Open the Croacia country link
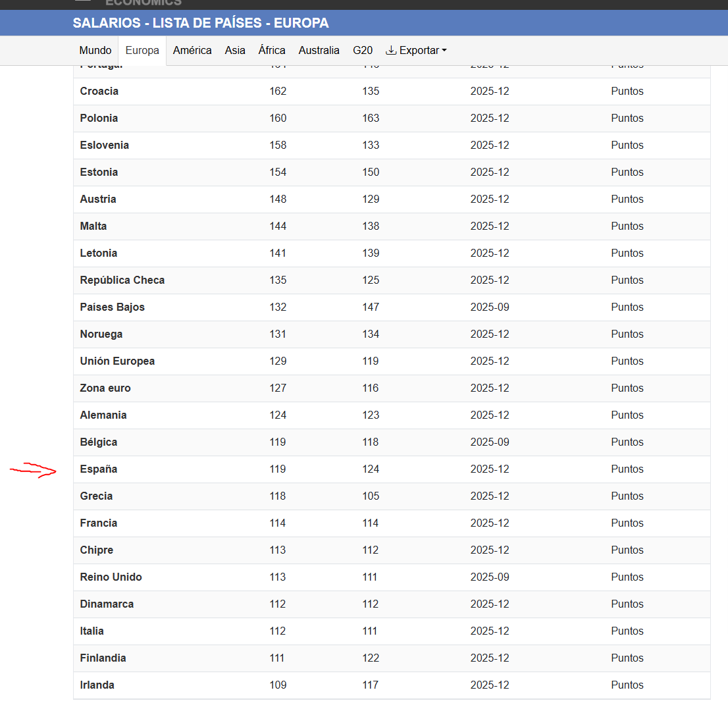The width and height of the screenshot is (728, 713). (x=99, y=91)
